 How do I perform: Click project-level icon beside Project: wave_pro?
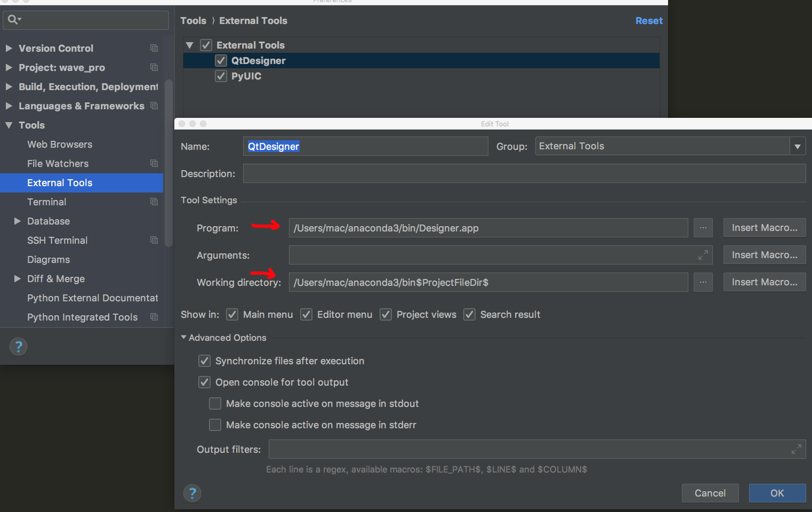(154, 67)
